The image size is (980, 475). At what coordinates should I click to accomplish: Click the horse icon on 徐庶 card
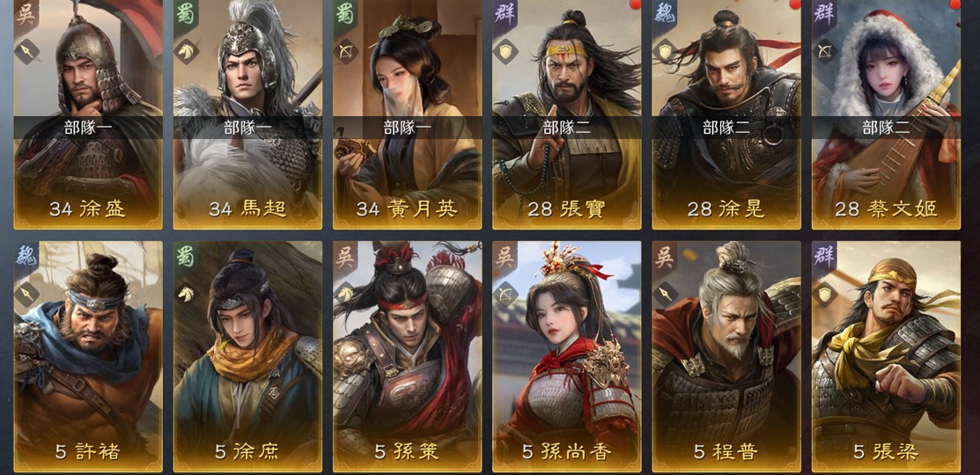click(x=187, y=294)
